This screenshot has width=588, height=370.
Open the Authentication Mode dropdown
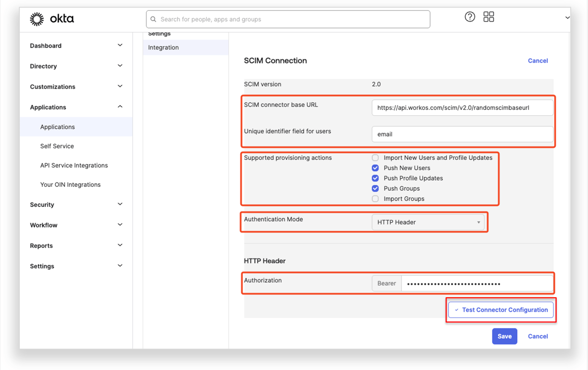pos(428,222)
